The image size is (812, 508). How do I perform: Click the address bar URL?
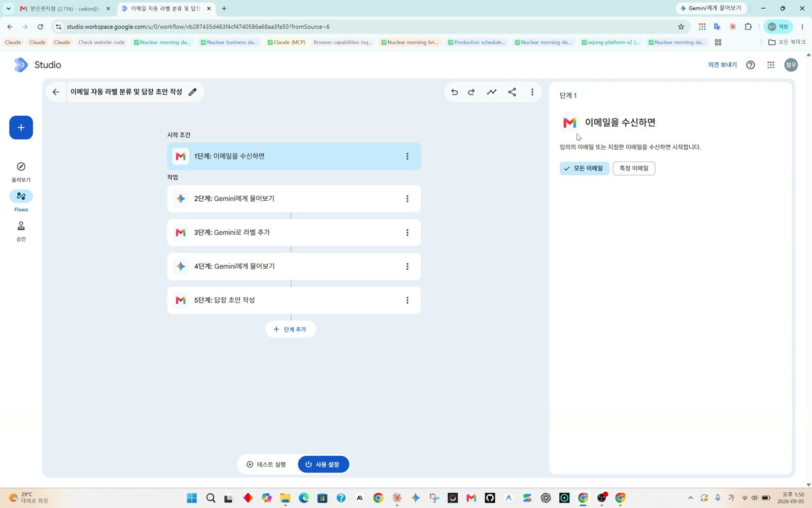tap(198, 27)
